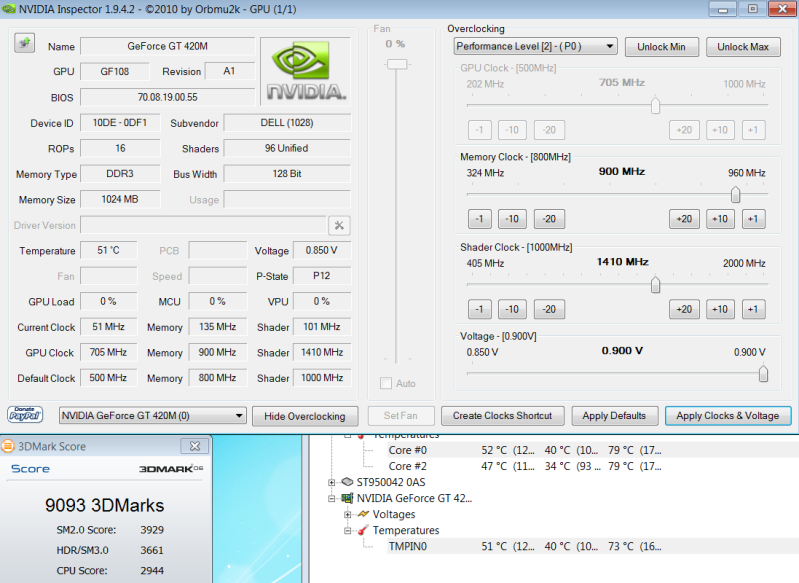
Task: Click the ST950042 0AS hard drive icon
Action: [x=347, y=482]
